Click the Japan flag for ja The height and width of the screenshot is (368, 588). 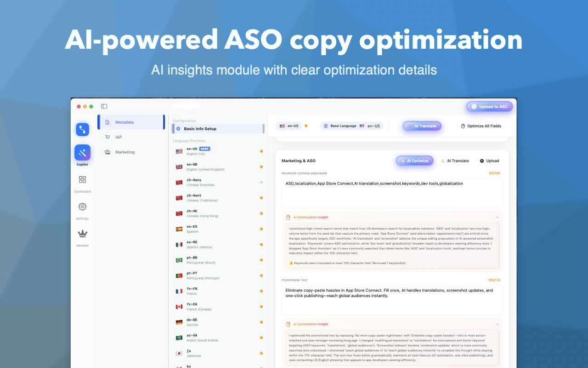[x=179, y=353]
